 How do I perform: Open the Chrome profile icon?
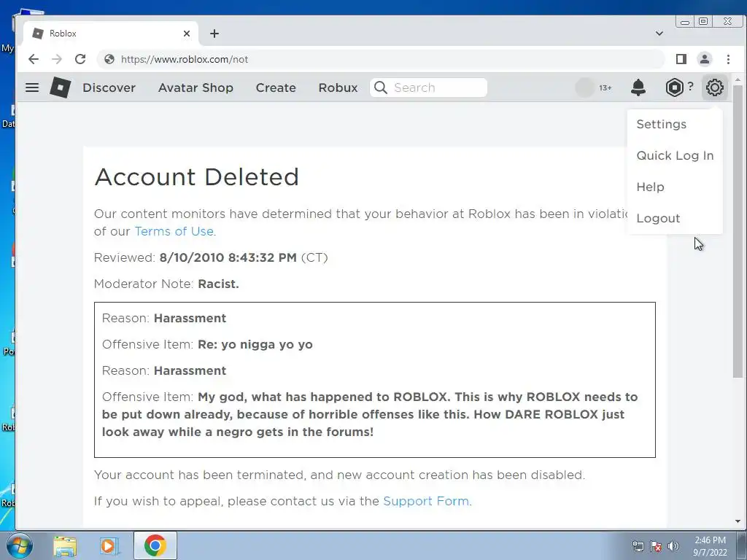[705, 59]
